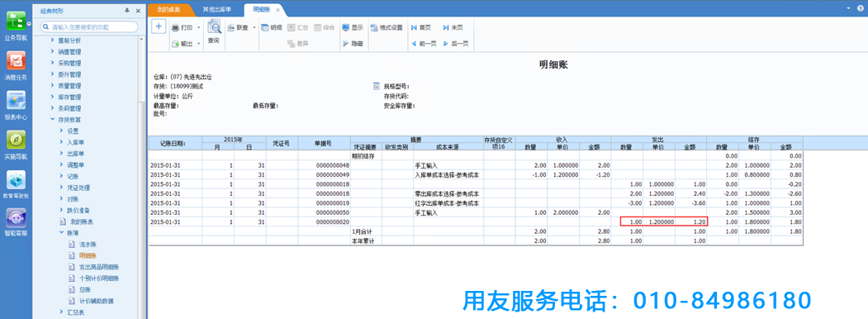
Task: Expand the 库存管理 tree node
Action: 53,97
